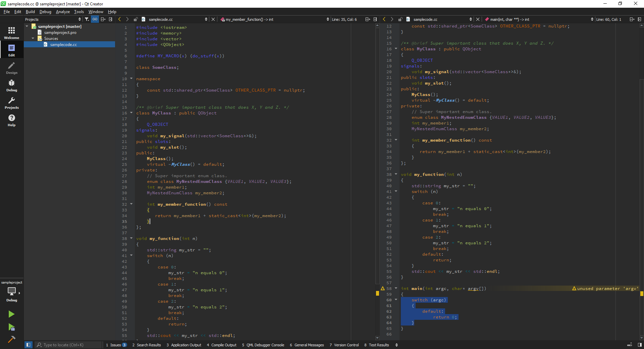Go forward in left editor navigation history
Image resolution: width=644 pixels, height=349 pixels.
127,19
